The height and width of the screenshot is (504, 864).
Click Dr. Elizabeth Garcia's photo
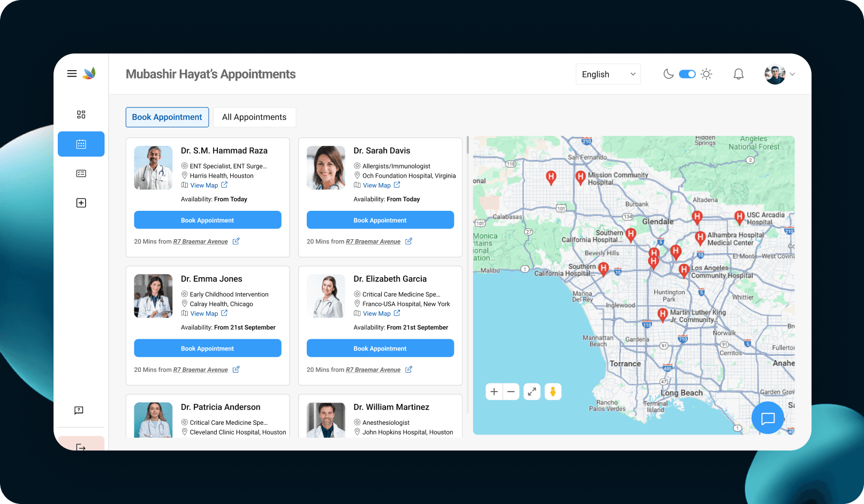326,296
